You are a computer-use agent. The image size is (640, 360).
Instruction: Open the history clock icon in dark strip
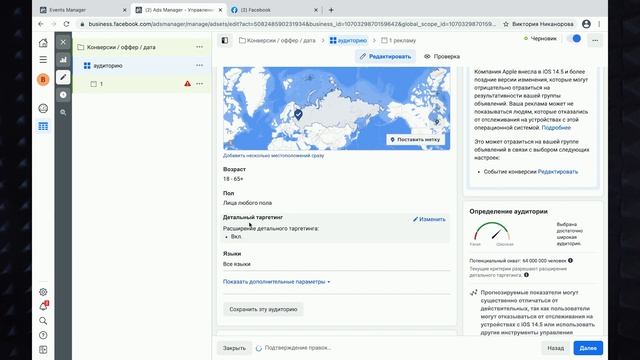tap(63, 95)
